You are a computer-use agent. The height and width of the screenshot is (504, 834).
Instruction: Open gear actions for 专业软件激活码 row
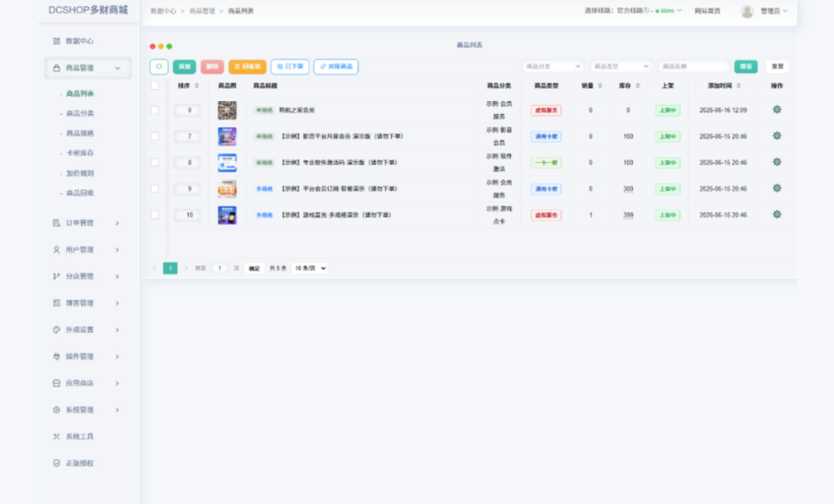click(x=776, y=162)
